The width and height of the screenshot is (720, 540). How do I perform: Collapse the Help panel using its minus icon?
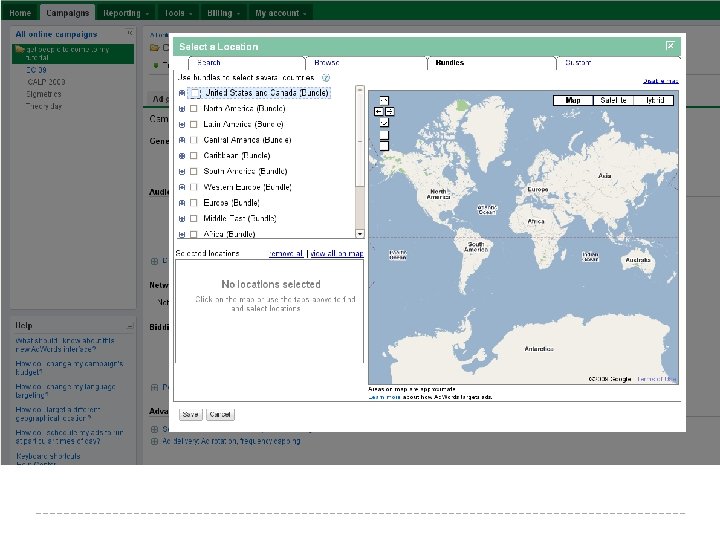pos(130,326)
